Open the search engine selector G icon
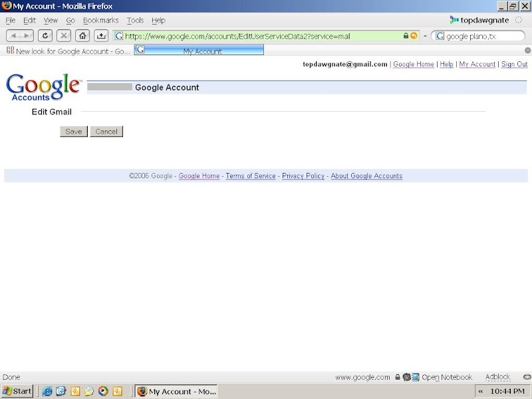 tap(440, 36)
